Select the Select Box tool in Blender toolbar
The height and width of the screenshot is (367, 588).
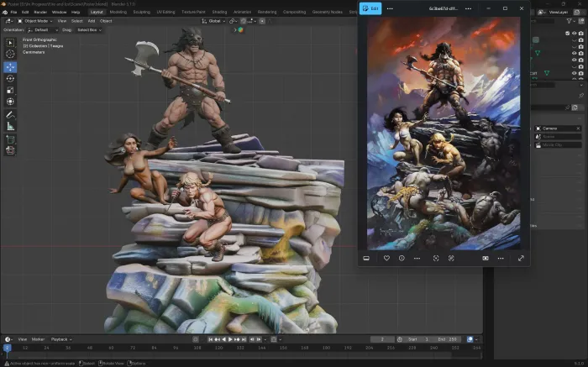[10, 43]
